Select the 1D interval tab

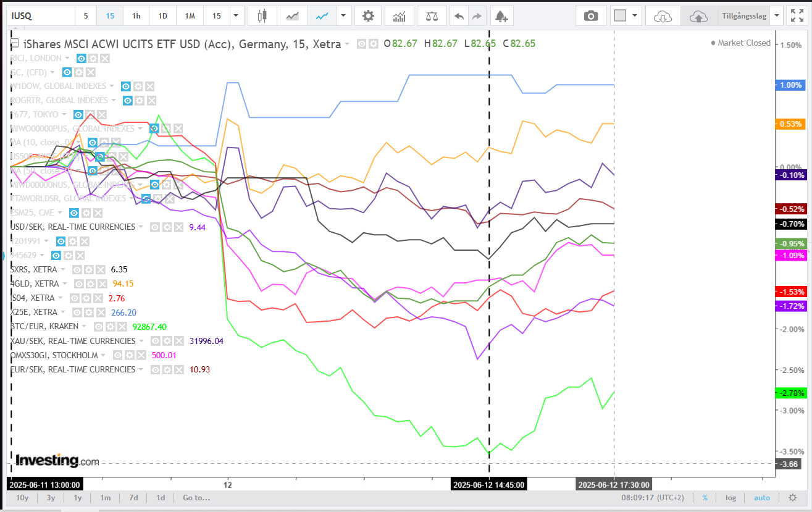[x=163, y=16]
